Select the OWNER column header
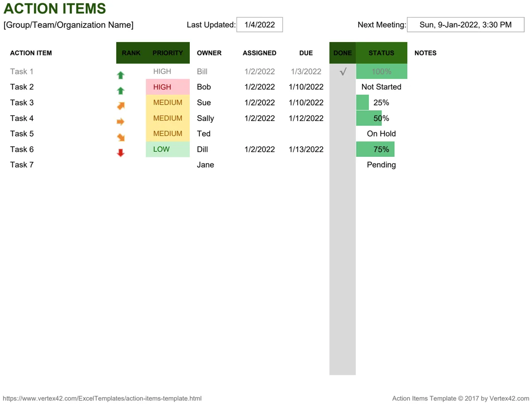This screenshot has height=405, width=532. coord(209,53)
